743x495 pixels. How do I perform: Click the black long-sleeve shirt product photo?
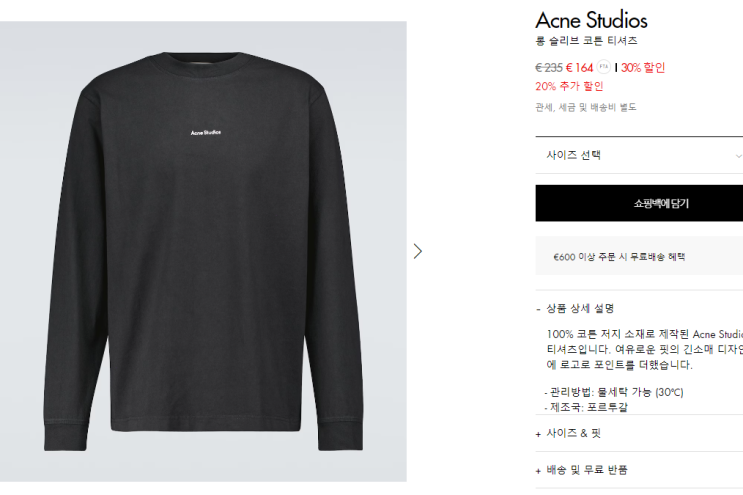point(203,251)
